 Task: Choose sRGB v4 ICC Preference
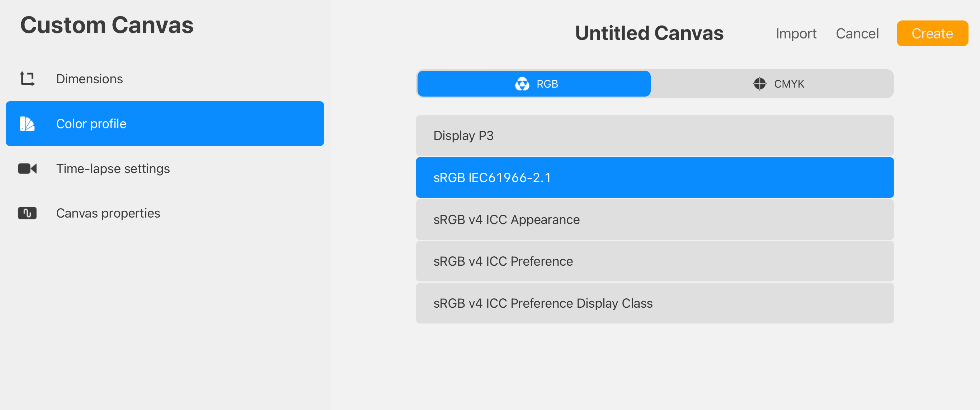[x=655, y=261]
